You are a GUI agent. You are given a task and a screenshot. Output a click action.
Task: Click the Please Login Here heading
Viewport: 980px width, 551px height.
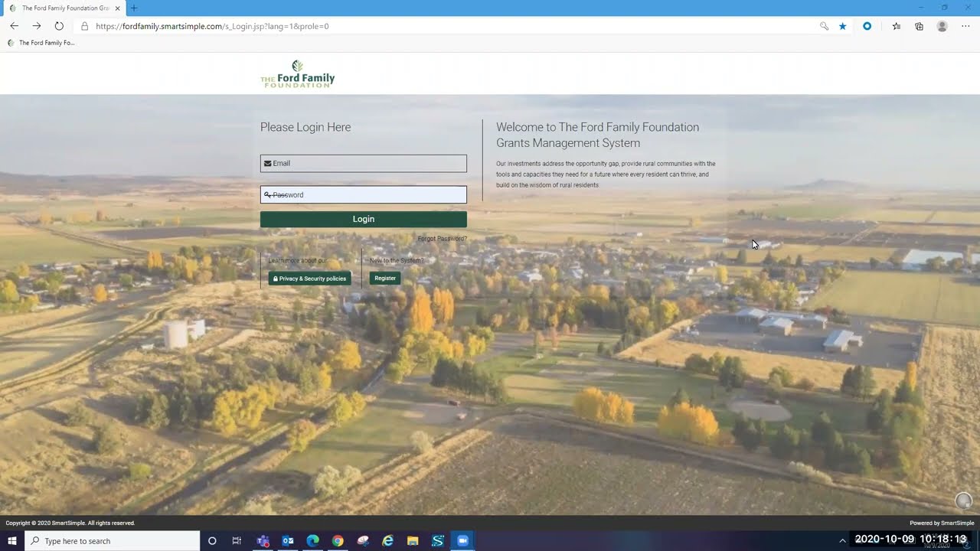coord(305,127)
